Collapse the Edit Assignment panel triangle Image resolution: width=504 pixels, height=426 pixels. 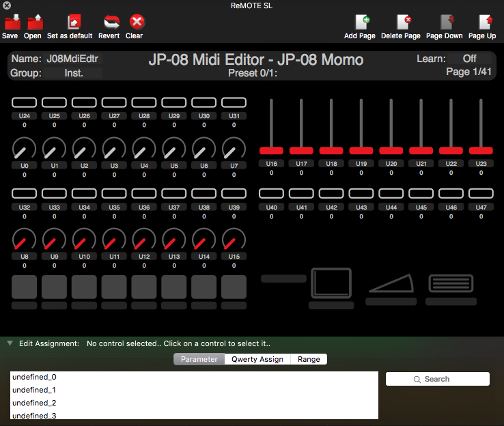tap(10, 343)
